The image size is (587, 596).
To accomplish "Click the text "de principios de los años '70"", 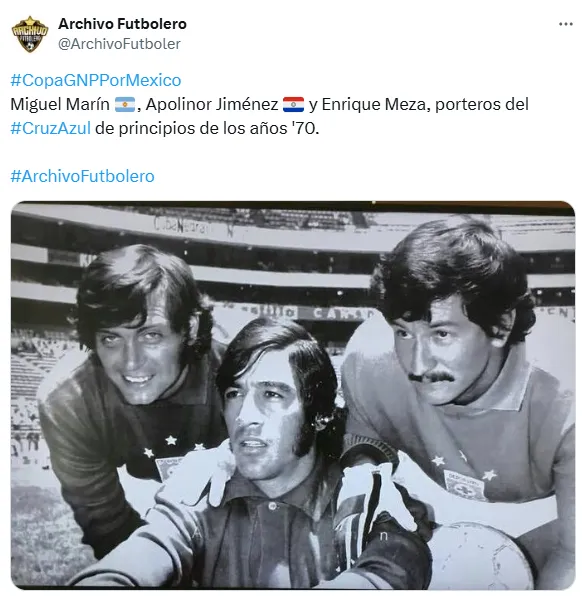I will pyautogui.click(x=205, y=128).
